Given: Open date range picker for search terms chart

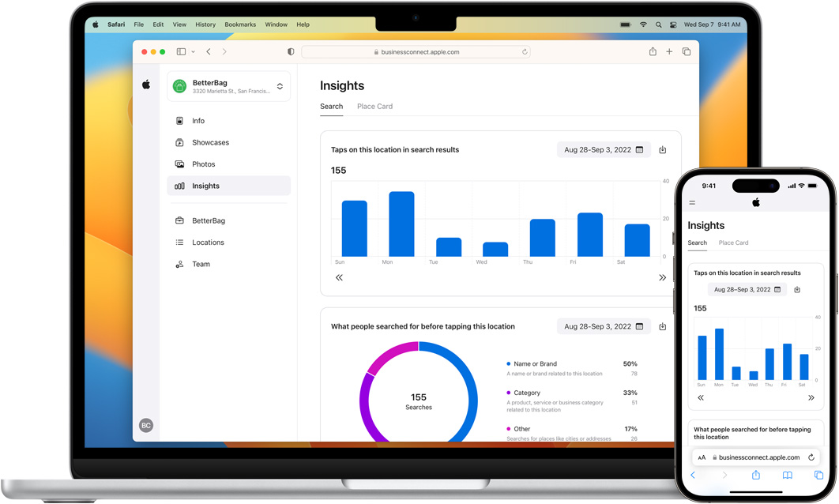Looking at the screenshot, I should click(x=604, y=326).
